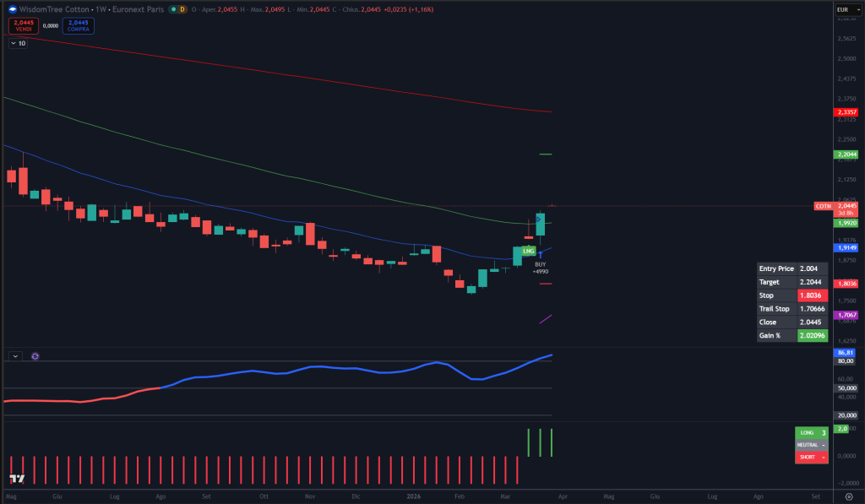Click the 2026 label on time axis
This screenshot has width=865, height=504.
tap(413, 496)
